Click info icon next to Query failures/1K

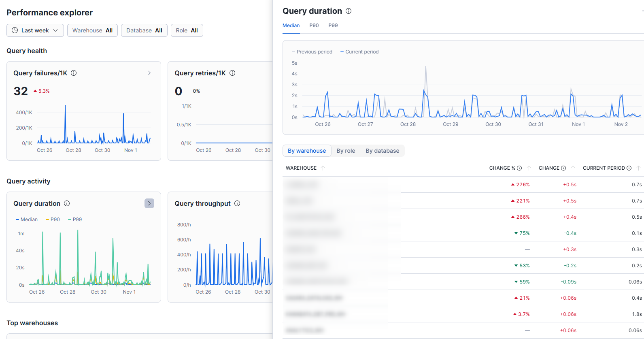(74, 73)
